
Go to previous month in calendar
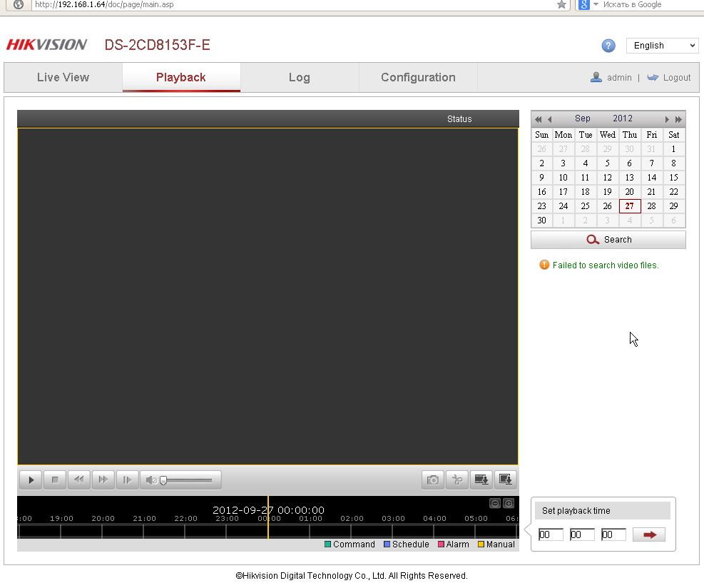click(549, 119)
